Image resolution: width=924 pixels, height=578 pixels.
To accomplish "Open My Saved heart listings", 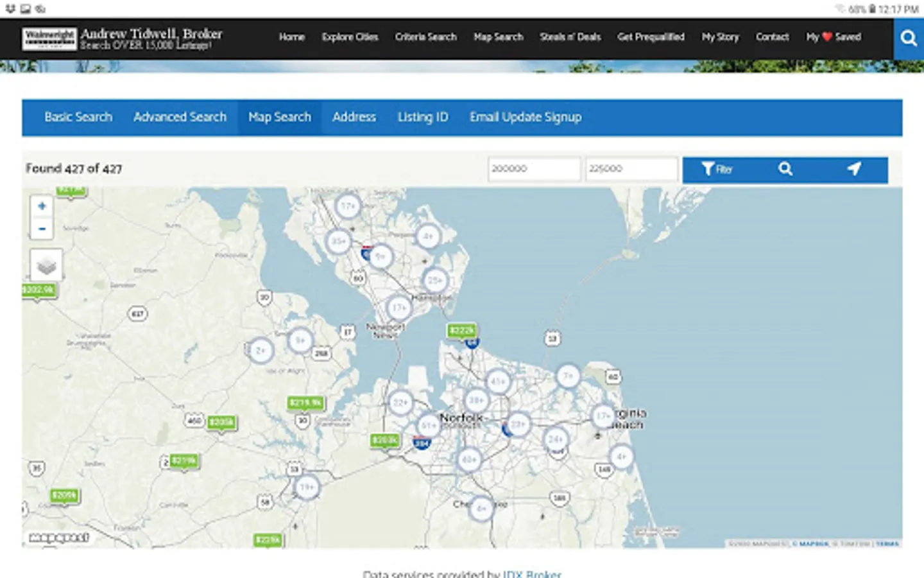I will pyautogui.click(x=833, y=37).
